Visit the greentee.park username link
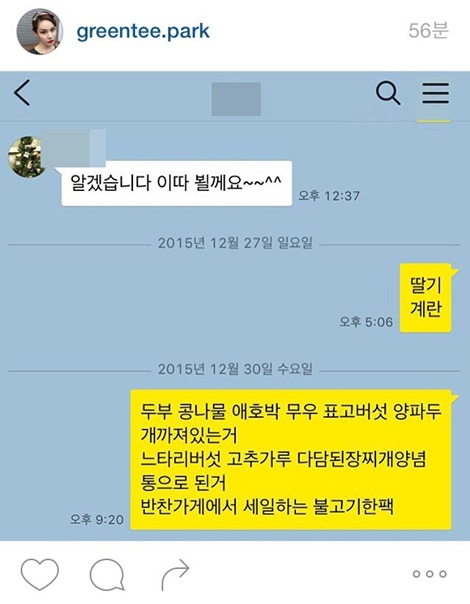The height and width of the screenshot is (604, 470). coord(143,32)
